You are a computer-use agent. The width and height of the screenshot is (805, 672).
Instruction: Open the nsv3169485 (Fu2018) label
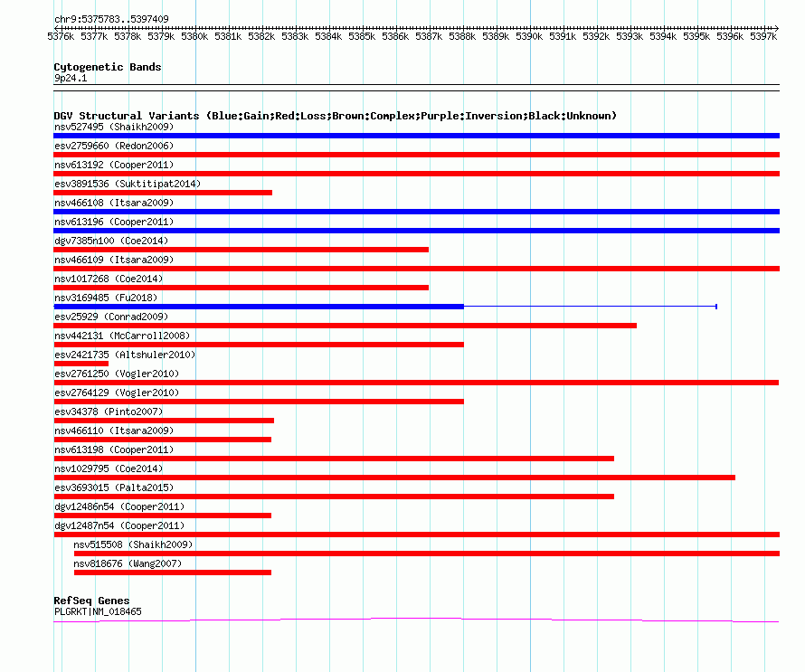tap(106, 298)
